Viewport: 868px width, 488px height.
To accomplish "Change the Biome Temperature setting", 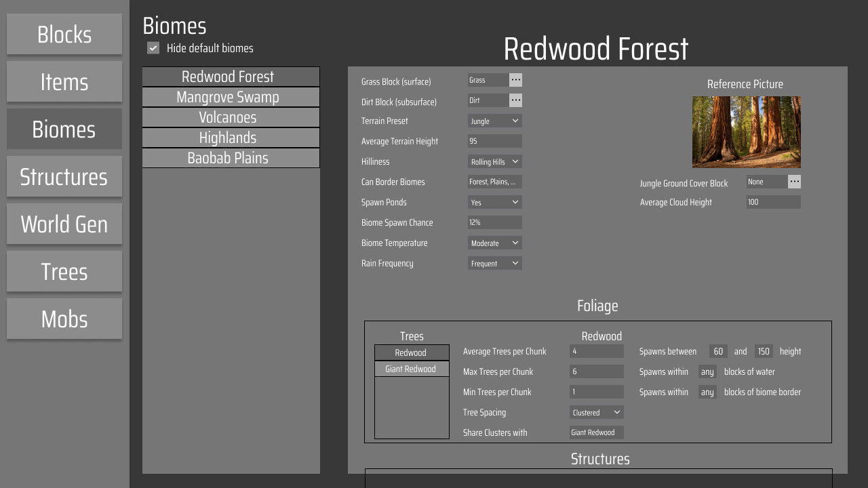I will 494,243.
